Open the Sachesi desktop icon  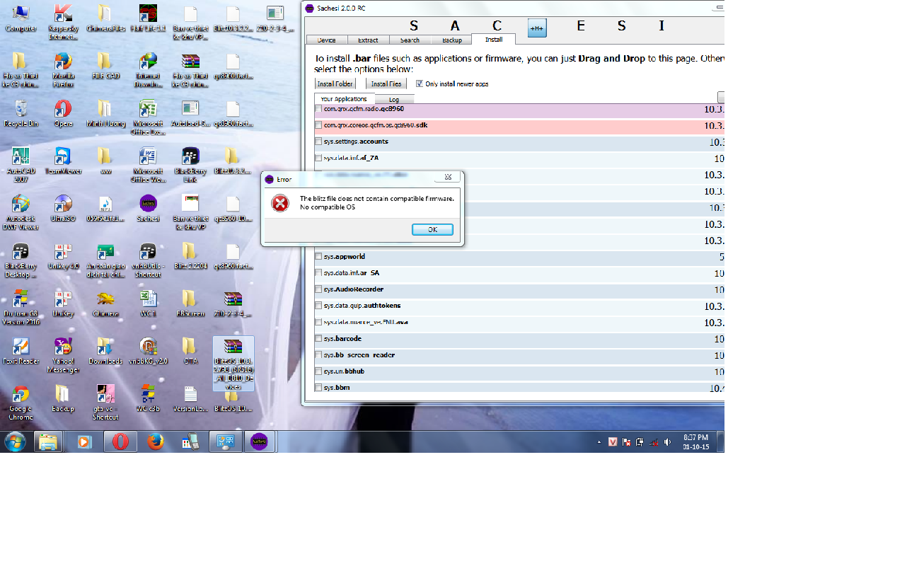(147, 208)
